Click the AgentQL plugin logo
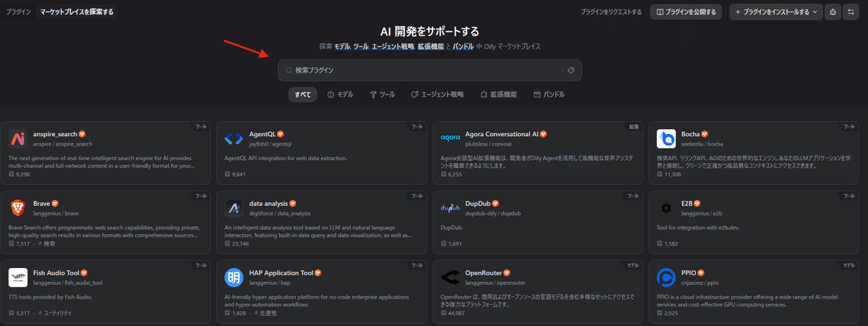This screenshot has width=868, height=326. pos(234,138)
